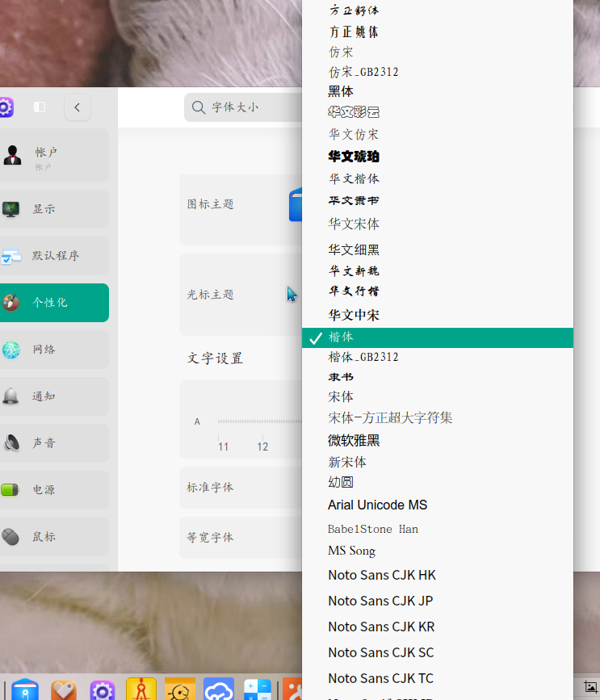
Task: Select the checked 楷体 font entry
Action: 438,338
